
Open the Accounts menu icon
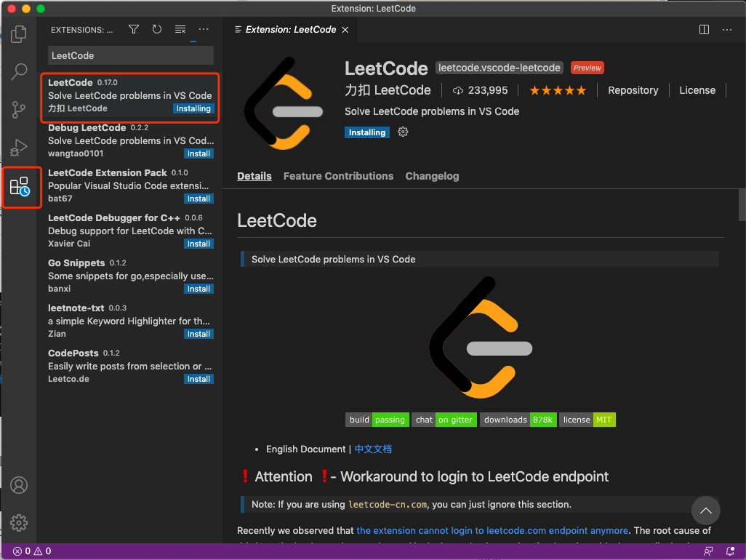[x=19, y=485]
